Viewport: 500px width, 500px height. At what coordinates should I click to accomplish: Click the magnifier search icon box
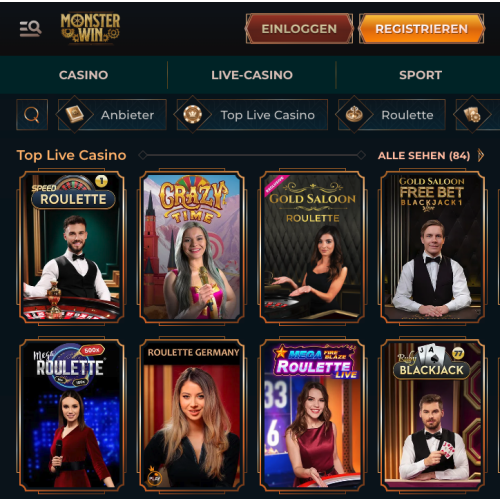coord(32,115)
